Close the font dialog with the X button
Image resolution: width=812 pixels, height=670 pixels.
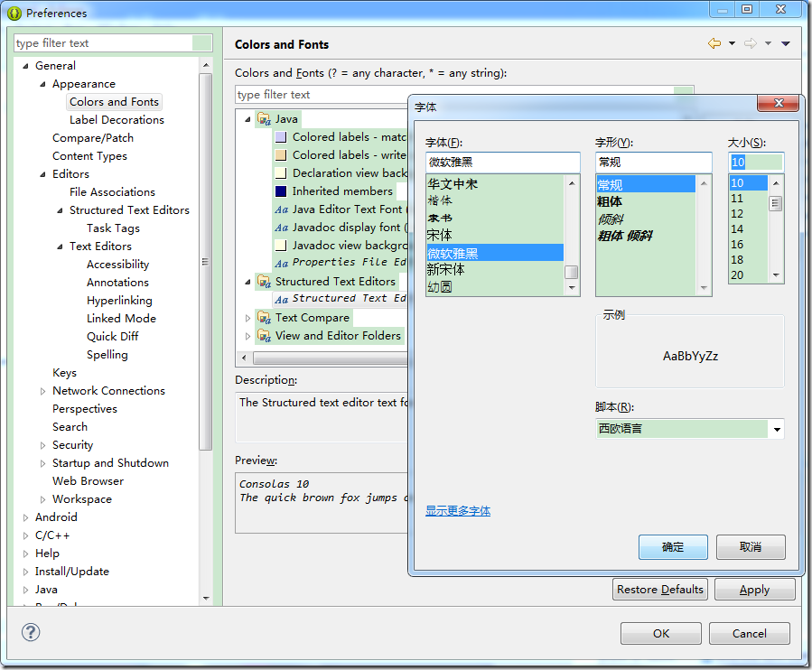point(779,103)
